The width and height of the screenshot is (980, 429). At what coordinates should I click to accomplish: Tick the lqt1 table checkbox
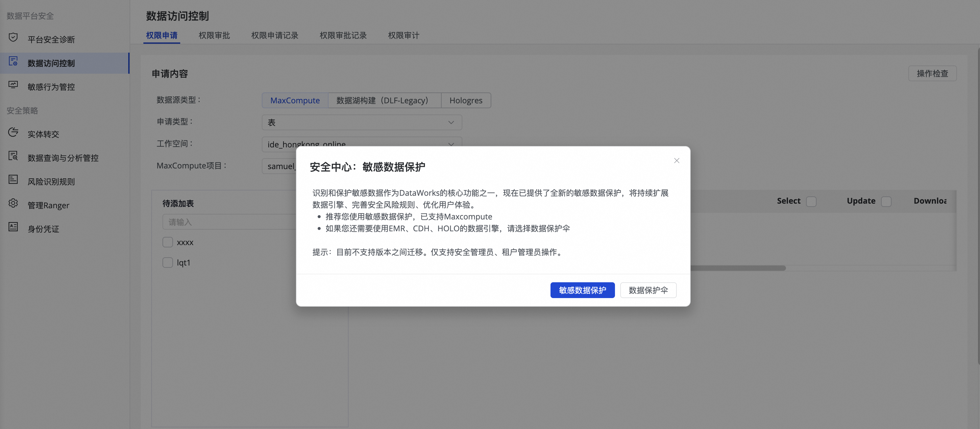pos(168,262)
